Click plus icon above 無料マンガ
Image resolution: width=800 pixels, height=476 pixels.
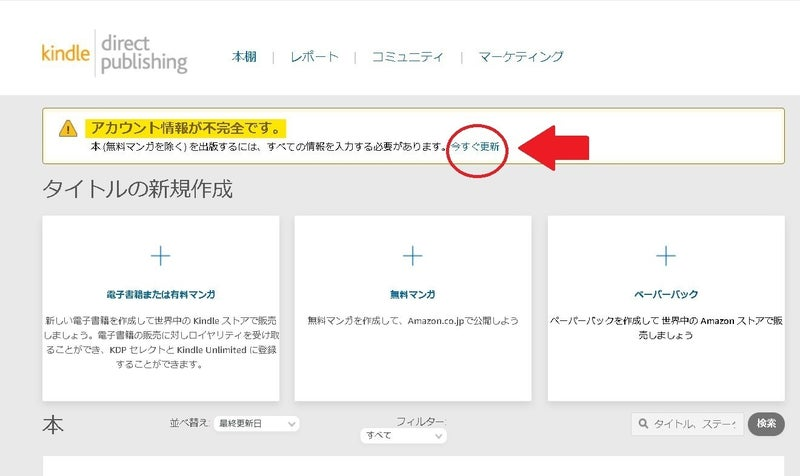412,256
